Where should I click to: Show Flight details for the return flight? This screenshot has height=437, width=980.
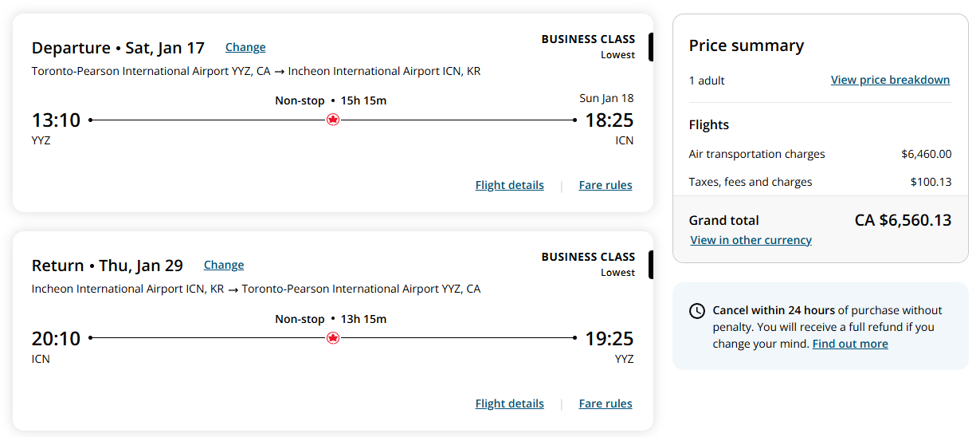coord(509,404)
